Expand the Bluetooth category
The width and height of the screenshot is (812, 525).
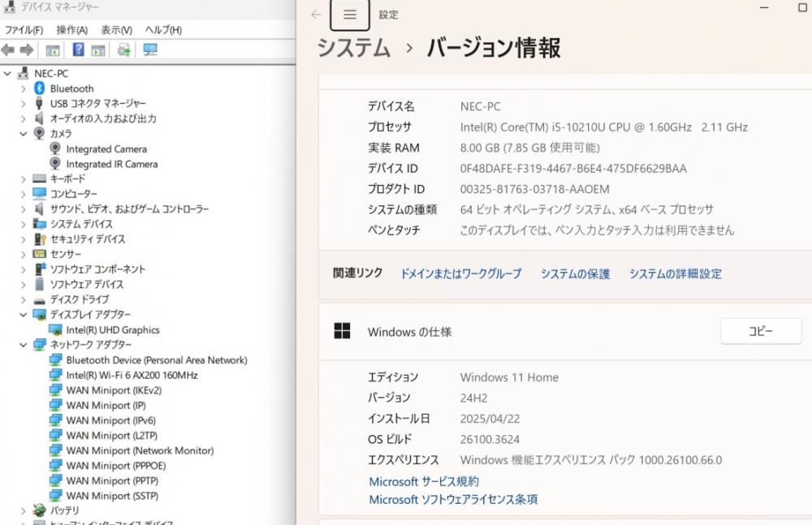(24, 89)
